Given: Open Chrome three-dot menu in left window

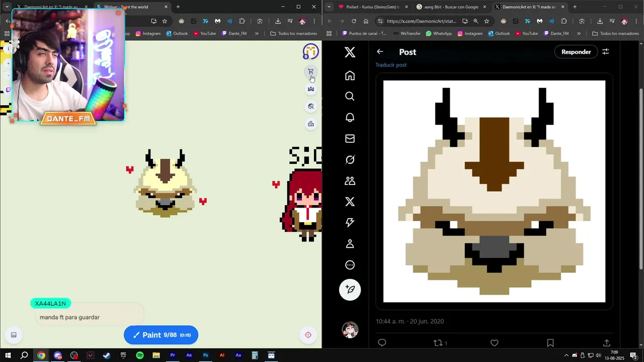Looking at the screenshot, I should pos(314,21).
